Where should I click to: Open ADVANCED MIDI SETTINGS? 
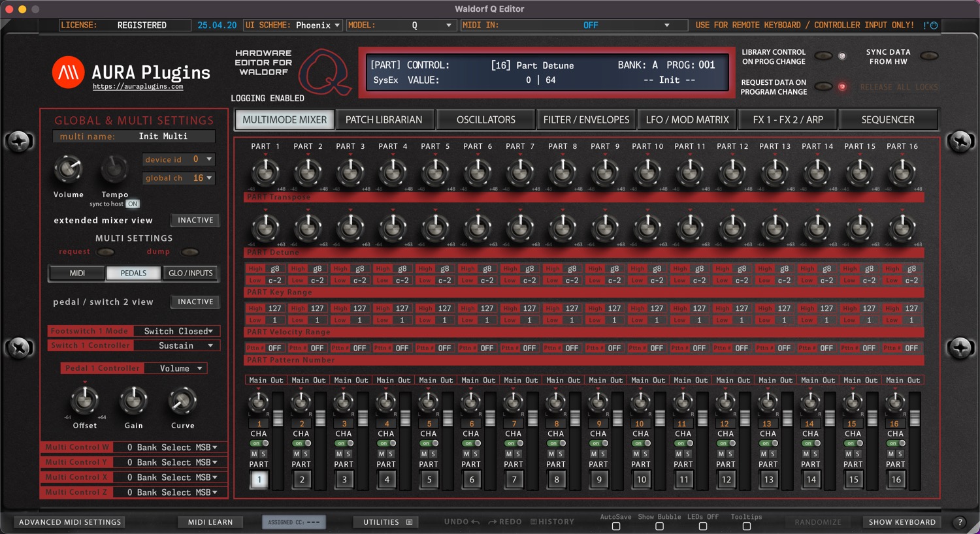point(70,522)
